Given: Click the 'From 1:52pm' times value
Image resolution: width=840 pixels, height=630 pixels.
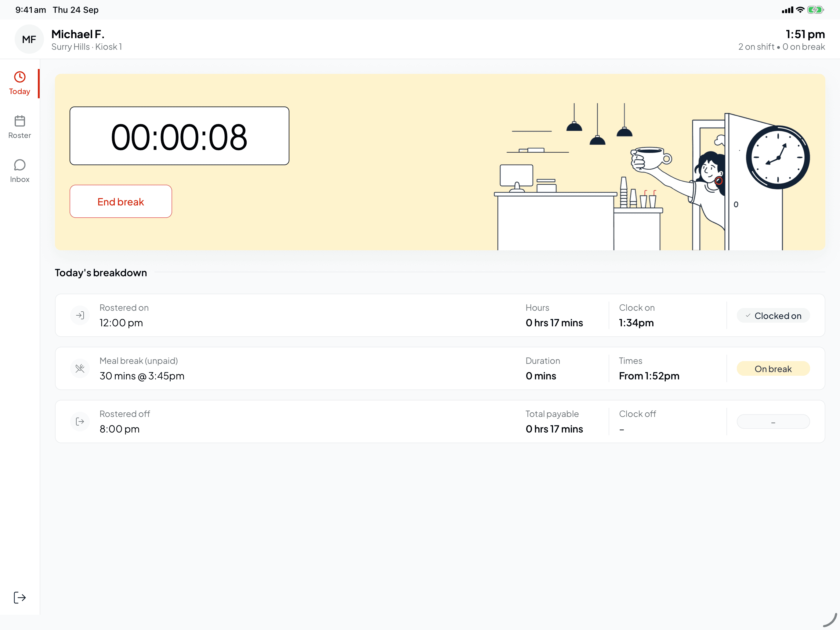Looking at the screenshot, I should (649, 376).
